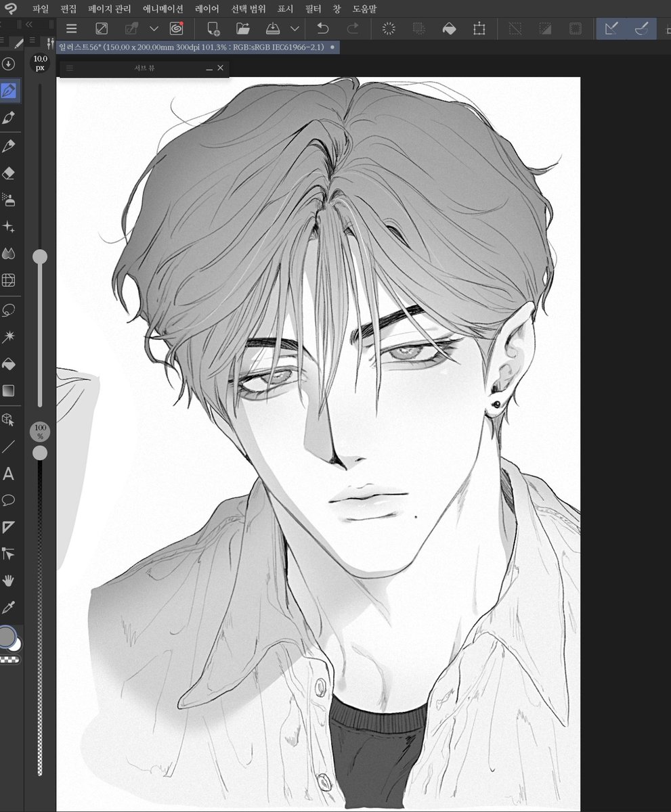
Task: Open the 파일 menu
Action: coord(41,9)
